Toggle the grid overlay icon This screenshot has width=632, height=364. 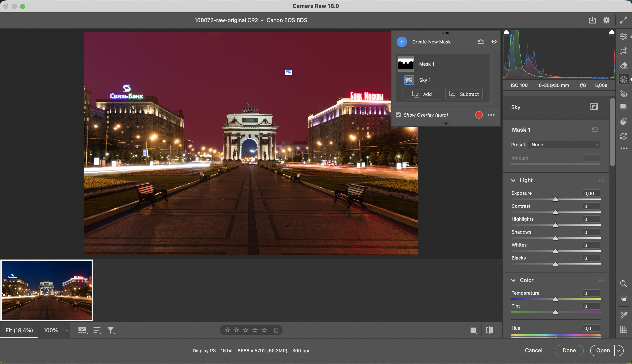pos(623,329)
